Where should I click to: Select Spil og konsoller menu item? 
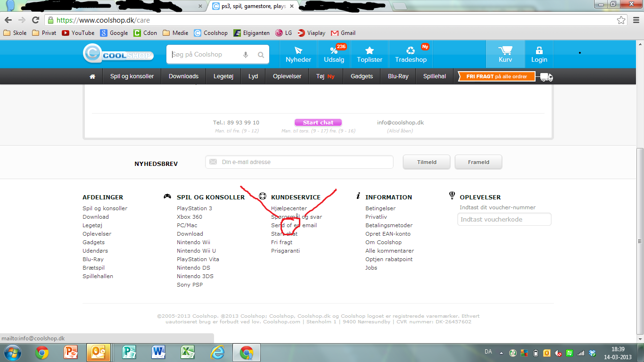[132, 76]
